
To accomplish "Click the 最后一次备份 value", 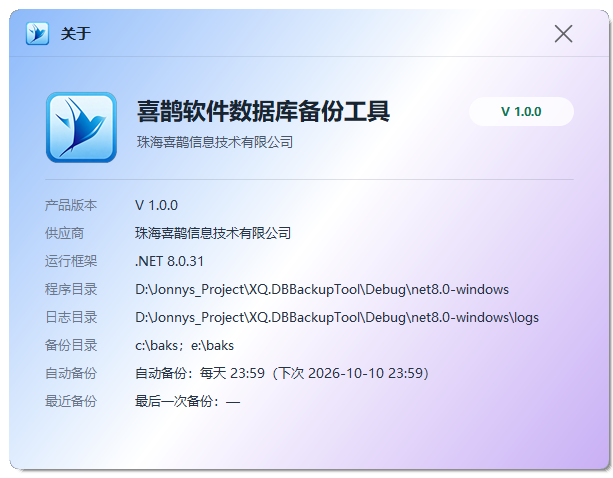I will [x=187, y=401].
